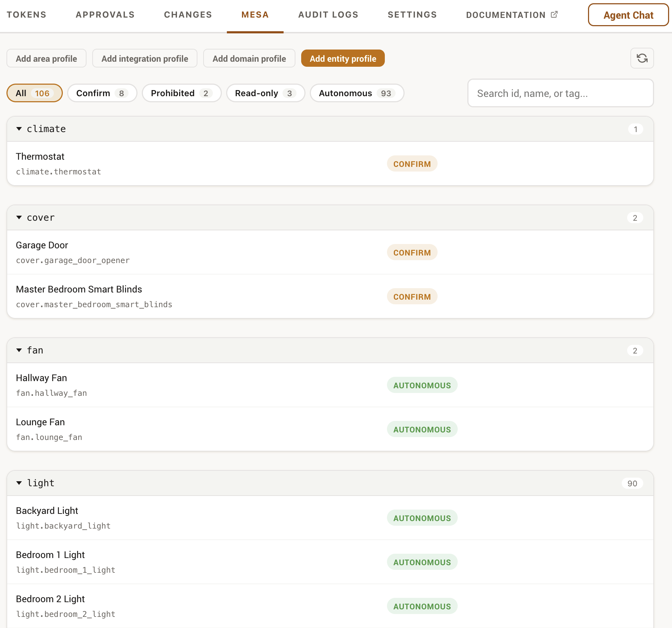Click the cover group header label

point(41,217)
